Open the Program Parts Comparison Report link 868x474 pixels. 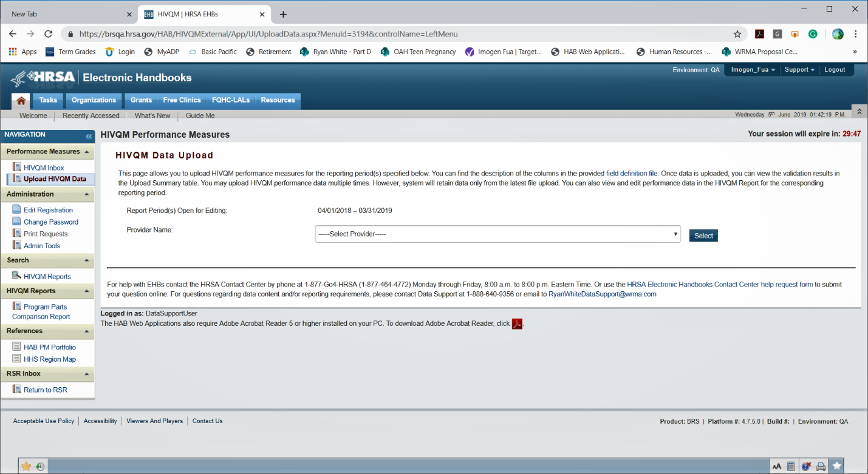[x=41, y=311]
